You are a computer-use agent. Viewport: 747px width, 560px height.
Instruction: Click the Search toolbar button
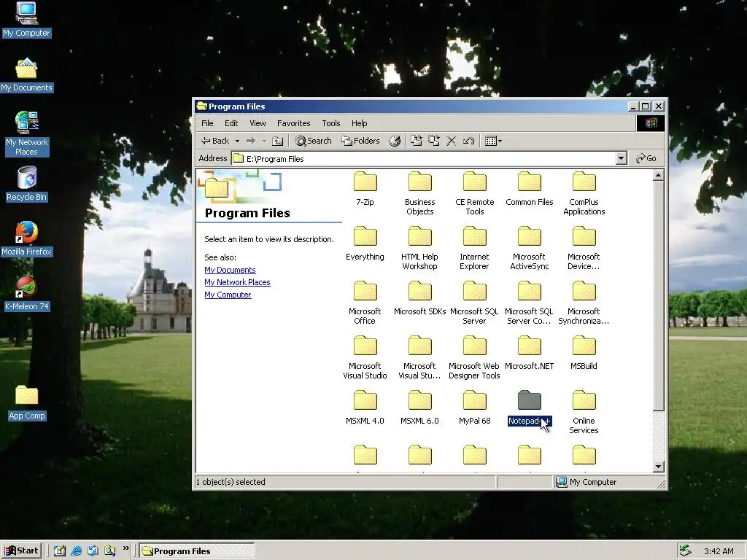[313, 141]
